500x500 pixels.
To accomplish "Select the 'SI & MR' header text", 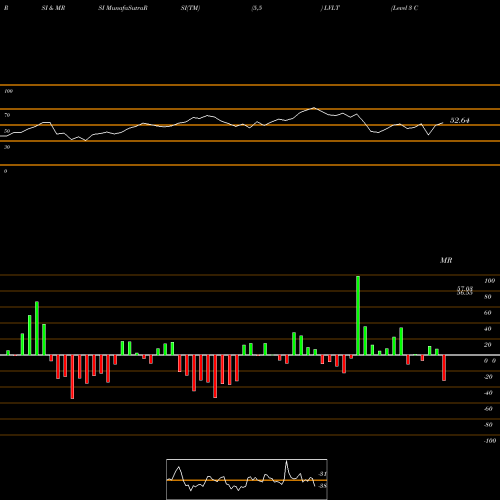I will click(x=53, y=8).
